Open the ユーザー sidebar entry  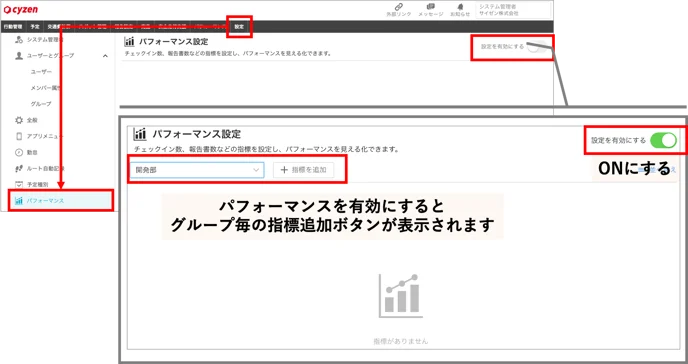coord(41,72)
